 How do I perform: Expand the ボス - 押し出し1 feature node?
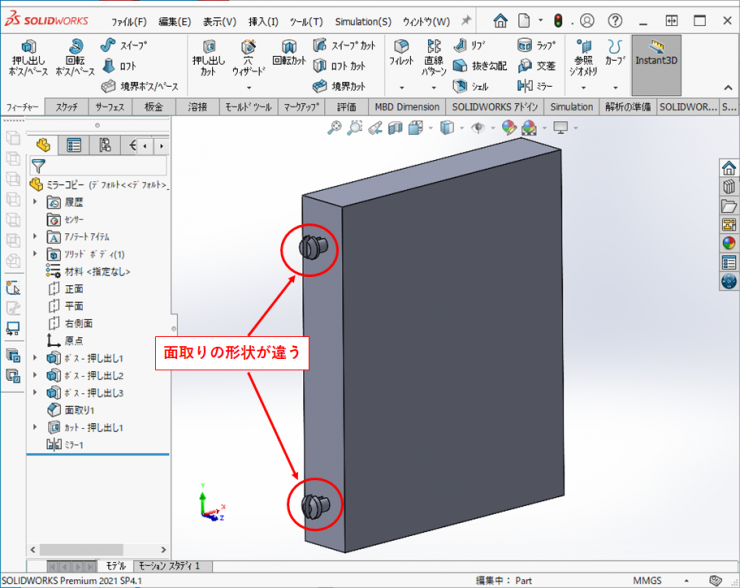coord(36,358)
